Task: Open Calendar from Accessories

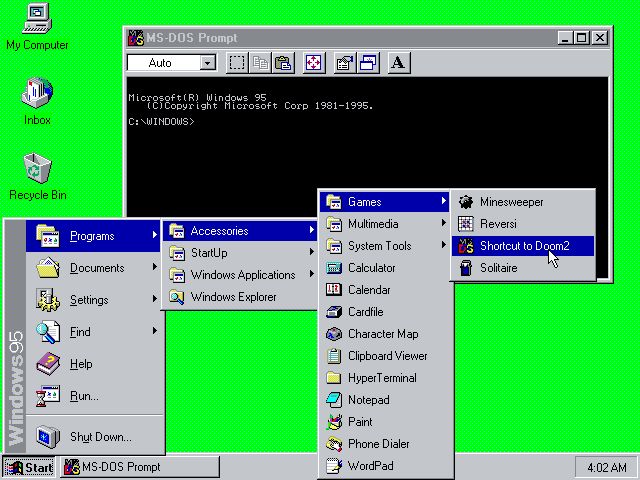Action: 384,290
